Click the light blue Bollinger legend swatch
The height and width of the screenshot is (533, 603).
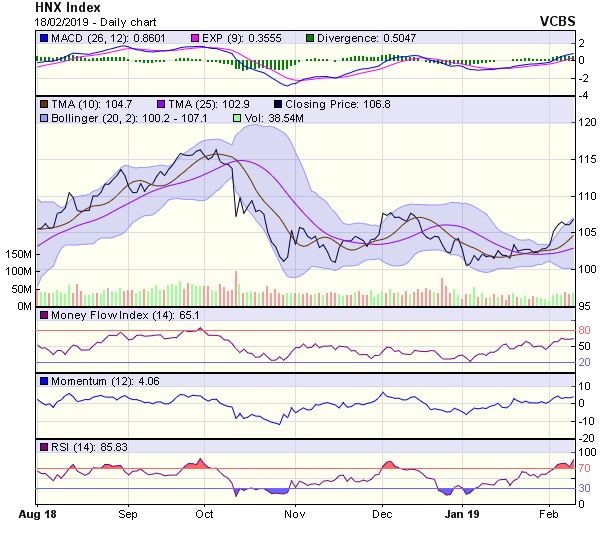click(x=44, y=118)
